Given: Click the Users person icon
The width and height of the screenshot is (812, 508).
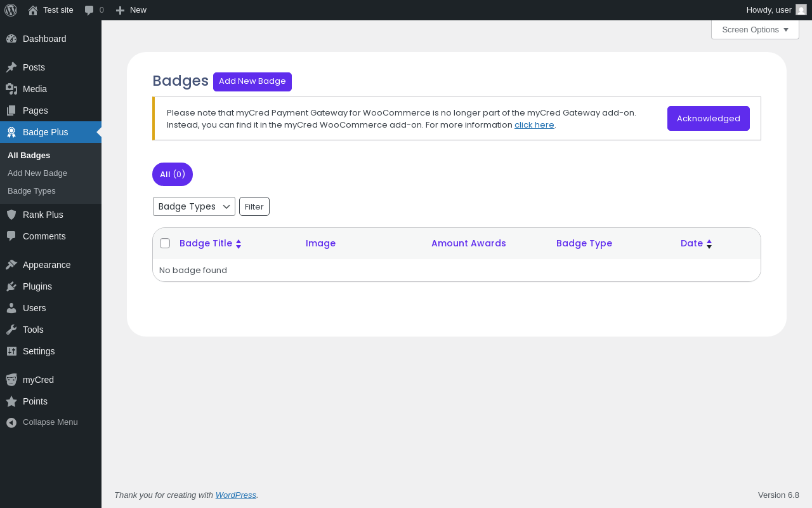Looking at the screenshot, I should (x=11, y=308).
